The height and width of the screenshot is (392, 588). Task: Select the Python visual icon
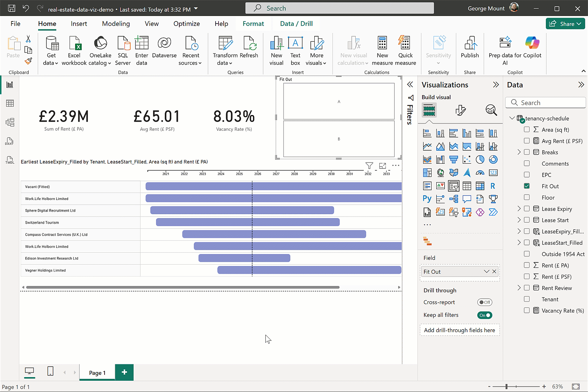click(427, 199)
